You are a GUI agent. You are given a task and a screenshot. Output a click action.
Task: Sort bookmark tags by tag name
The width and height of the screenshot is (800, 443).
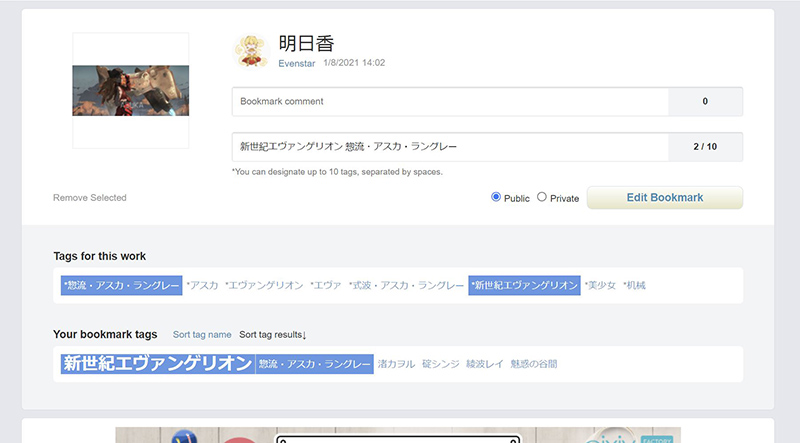202,335
